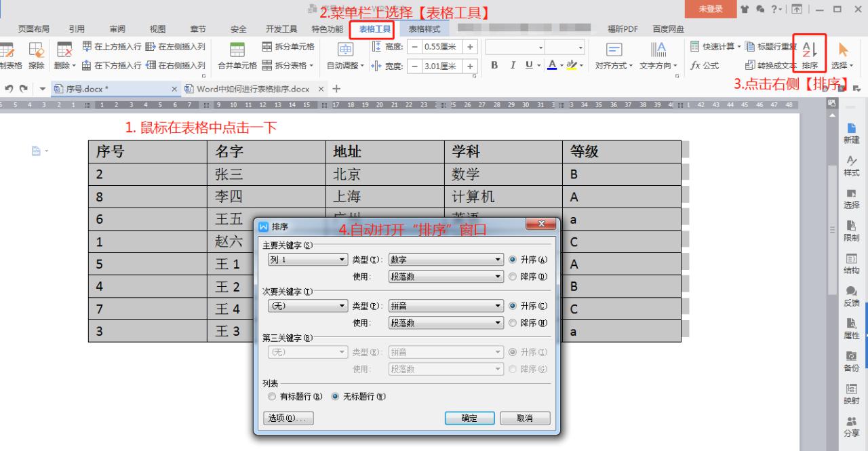868x451 pixels.
Task: Click plus icon to add new document tab
Action: tap(336, 89)
